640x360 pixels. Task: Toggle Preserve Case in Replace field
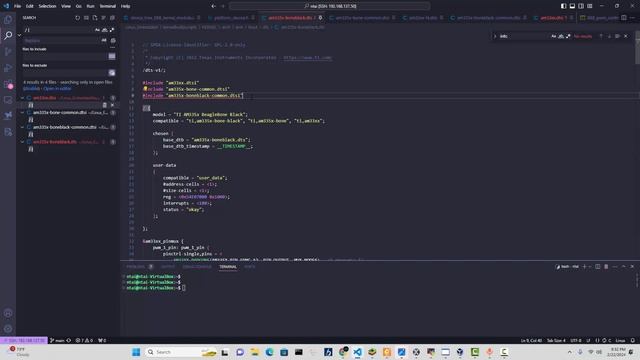point(104,40)
